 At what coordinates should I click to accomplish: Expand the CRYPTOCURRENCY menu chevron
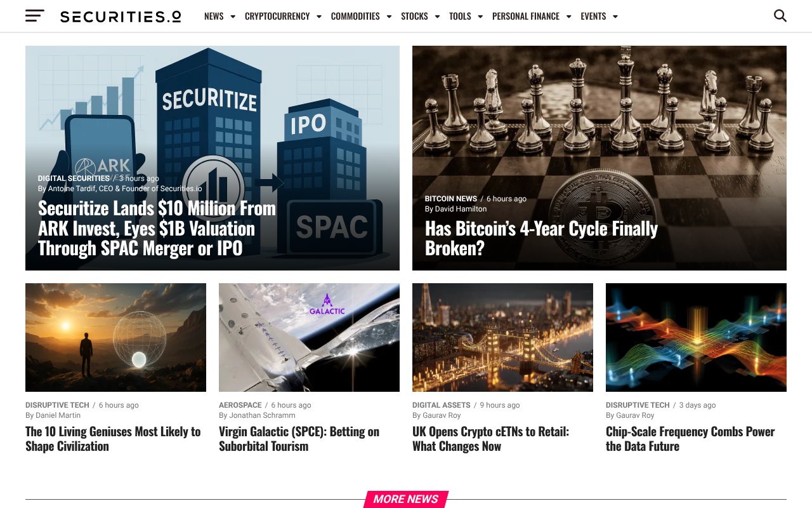[x=318, y=17]
